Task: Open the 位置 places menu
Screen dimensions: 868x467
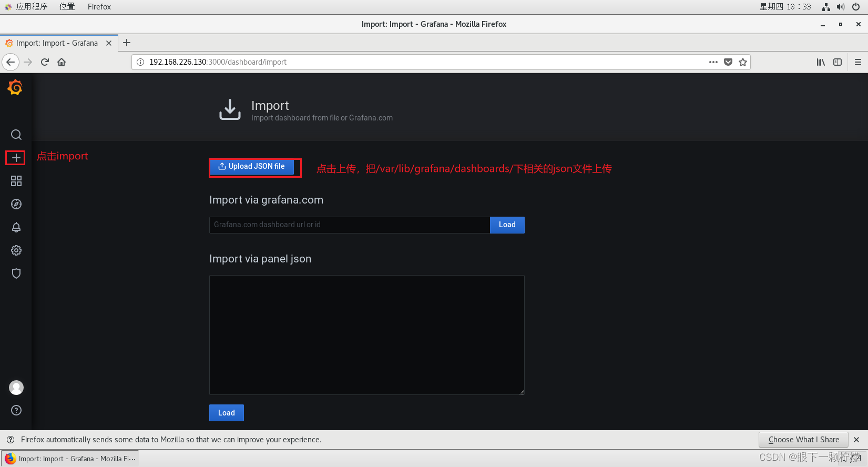Action: click(x=67, y=7)
